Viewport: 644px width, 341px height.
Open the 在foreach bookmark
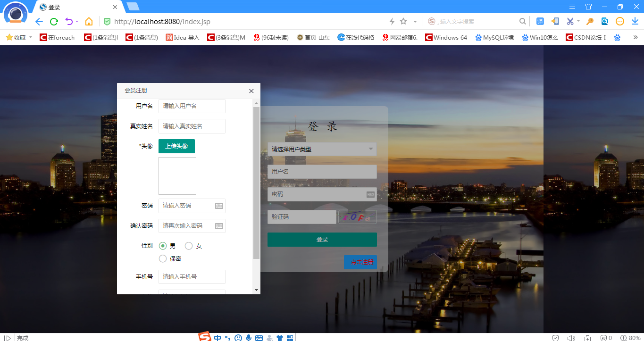click(x=57, y=37)
